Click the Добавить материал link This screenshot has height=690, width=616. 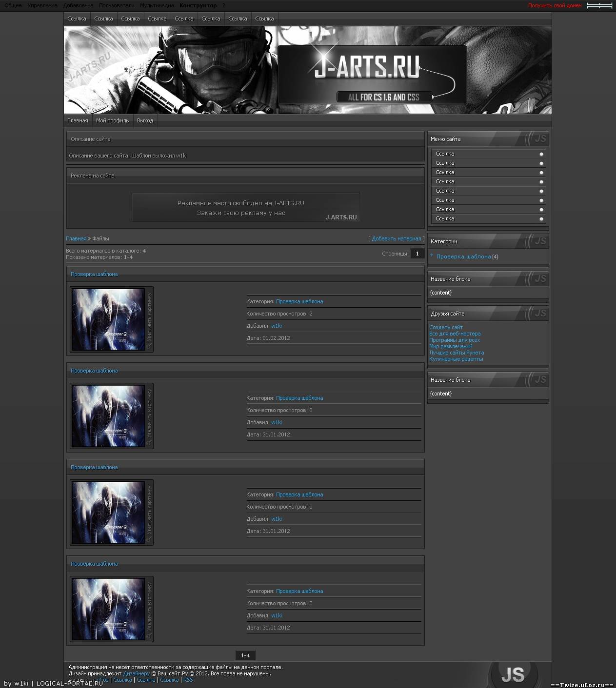click(397, 238)
